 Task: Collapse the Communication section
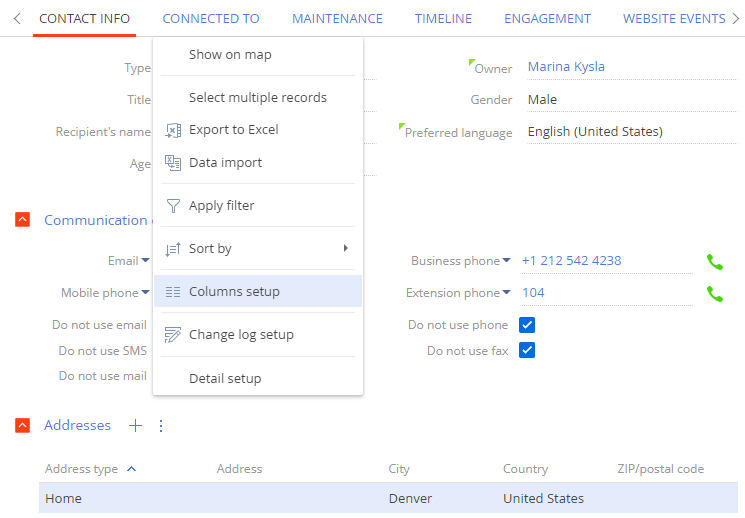point(22,220)
